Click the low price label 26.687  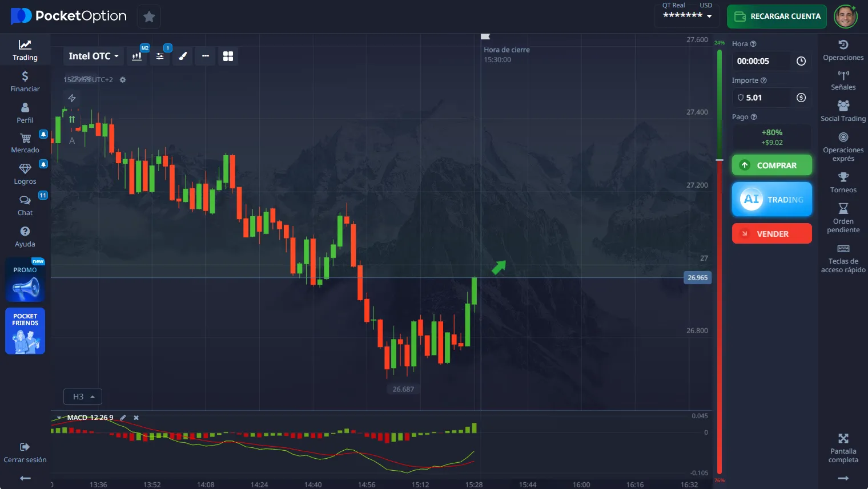pos(403,389)
